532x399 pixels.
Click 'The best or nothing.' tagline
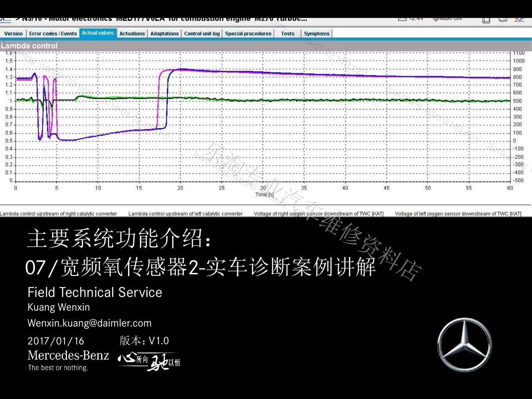[x=58, y=368]
